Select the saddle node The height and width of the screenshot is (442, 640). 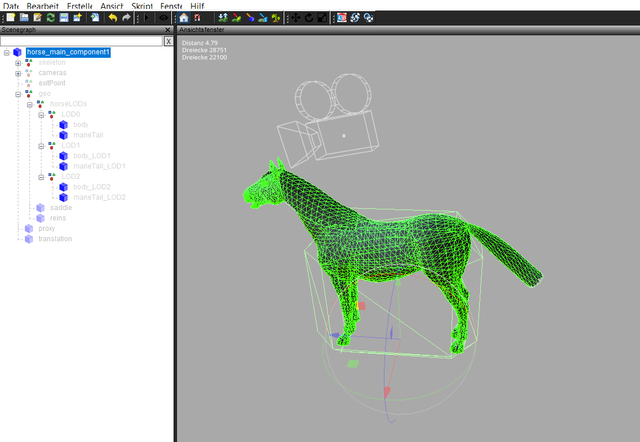pos(61,208)
